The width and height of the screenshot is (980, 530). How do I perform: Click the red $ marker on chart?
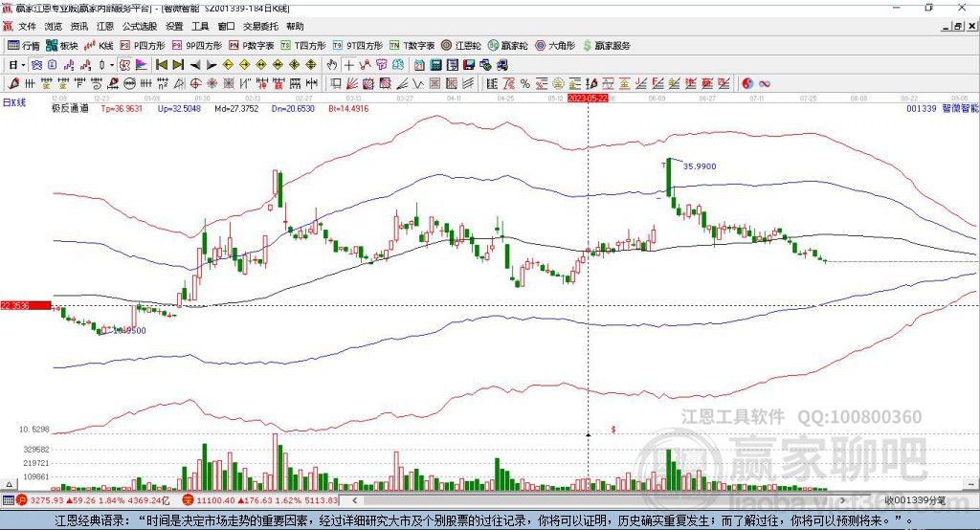click(x=613, y=430)
